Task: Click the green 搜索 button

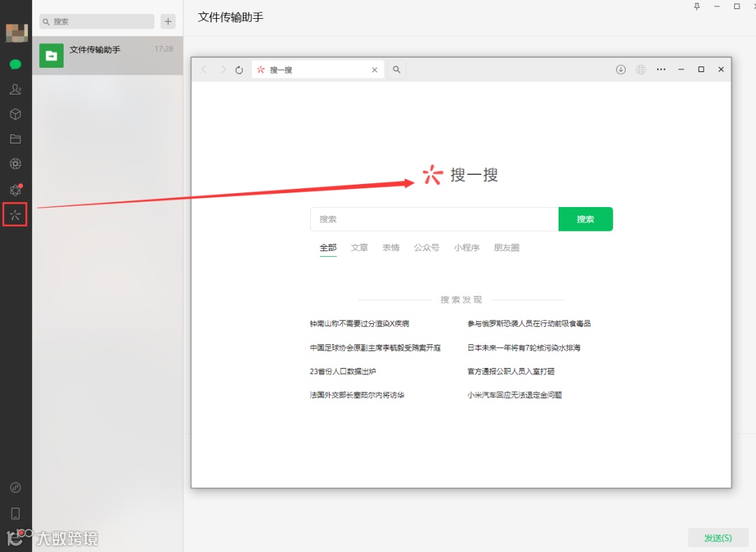Action: tap(585, 219)
